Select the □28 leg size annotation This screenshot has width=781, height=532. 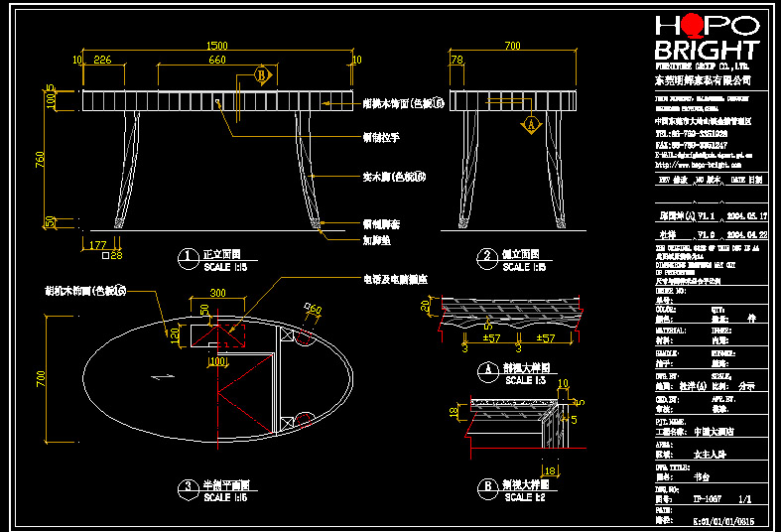112,255
